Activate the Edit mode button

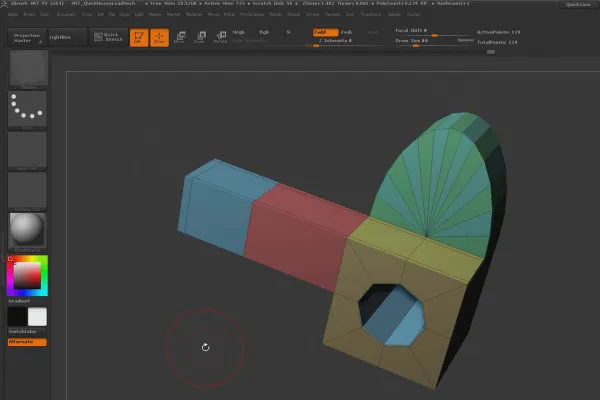139,38
